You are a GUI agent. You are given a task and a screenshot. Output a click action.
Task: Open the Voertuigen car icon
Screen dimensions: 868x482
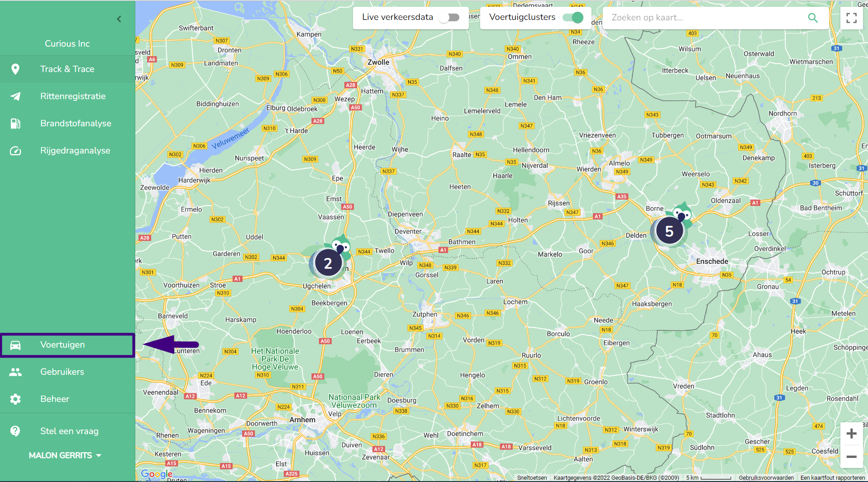click(x=15, y=345)
